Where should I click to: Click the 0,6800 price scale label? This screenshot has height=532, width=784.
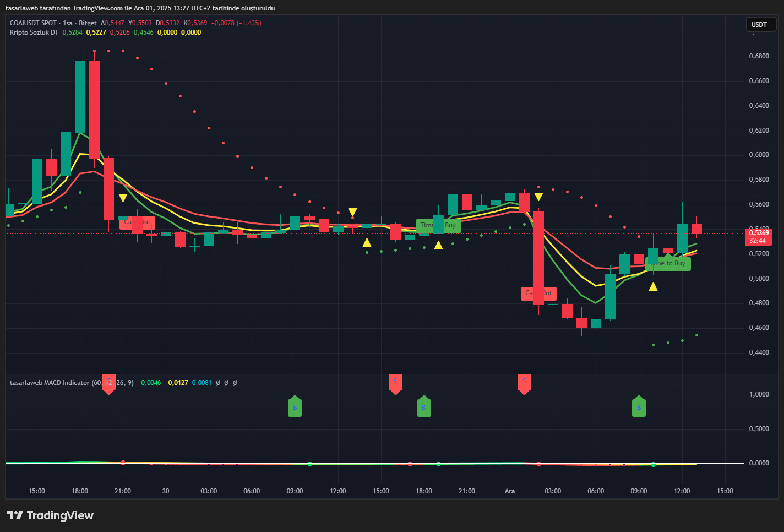(759, 56)
